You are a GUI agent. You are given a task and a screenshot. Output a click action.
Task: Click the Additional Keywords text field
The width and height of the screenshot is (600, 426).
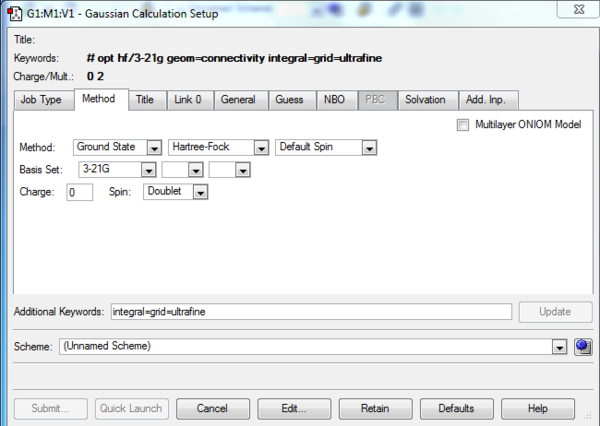pyautogui.click(x=311, y=312)
